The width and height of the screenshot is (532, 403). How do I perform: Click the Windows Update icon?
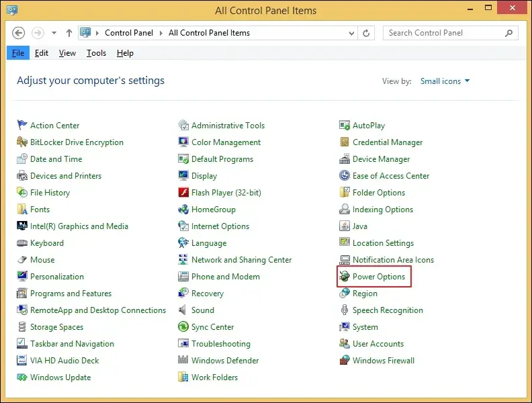pyautogui.click(x=22, y=377)
